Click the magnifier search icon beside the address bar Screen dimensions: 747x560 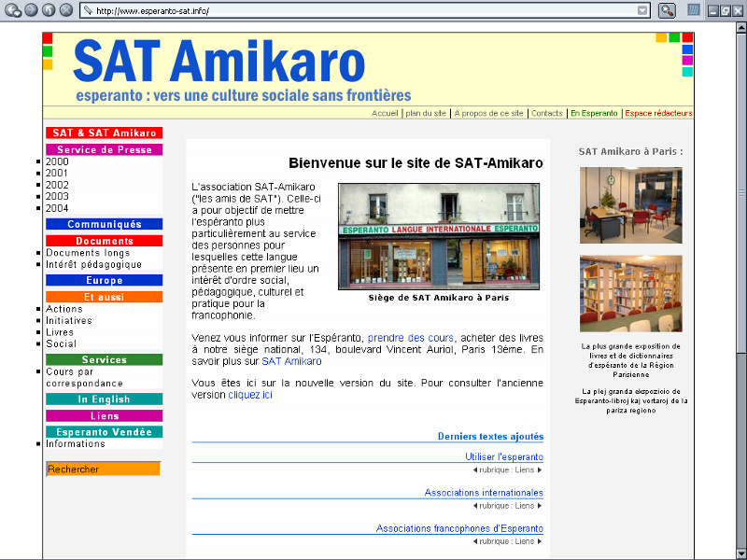pyautogui.click(x=667, y=10)
